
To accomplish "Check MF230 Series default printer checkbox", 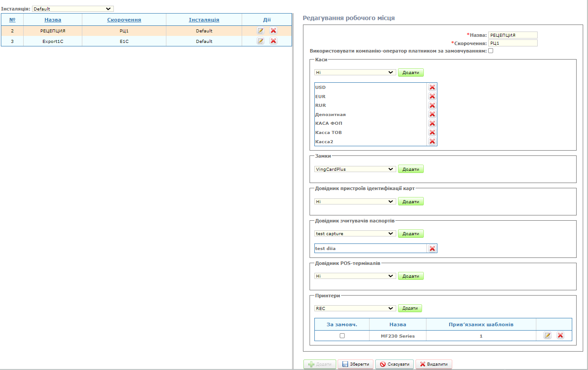I will pos(342,336).
